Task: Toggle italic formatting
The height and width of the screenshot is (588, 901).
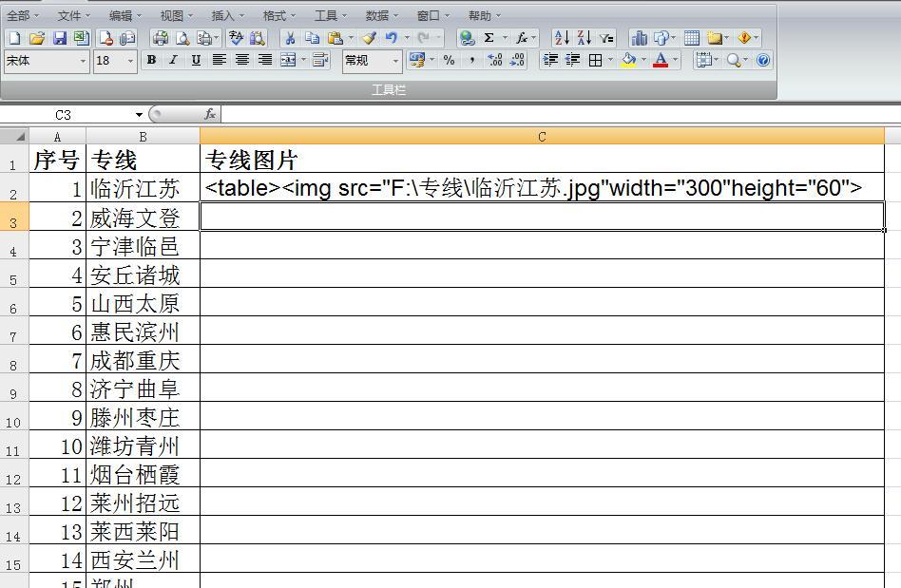Action: 174,60
